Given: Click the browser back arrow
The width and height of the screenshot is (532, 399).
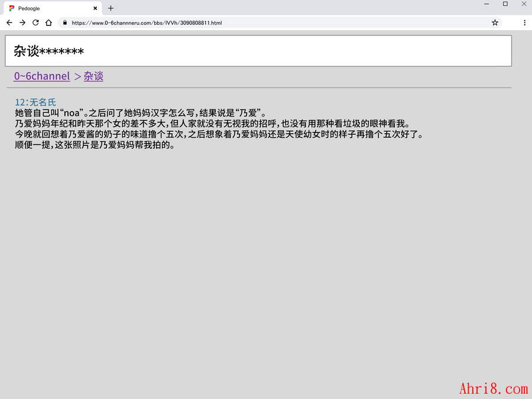Looking at the screenshot, I should click(x=9, y=22).
